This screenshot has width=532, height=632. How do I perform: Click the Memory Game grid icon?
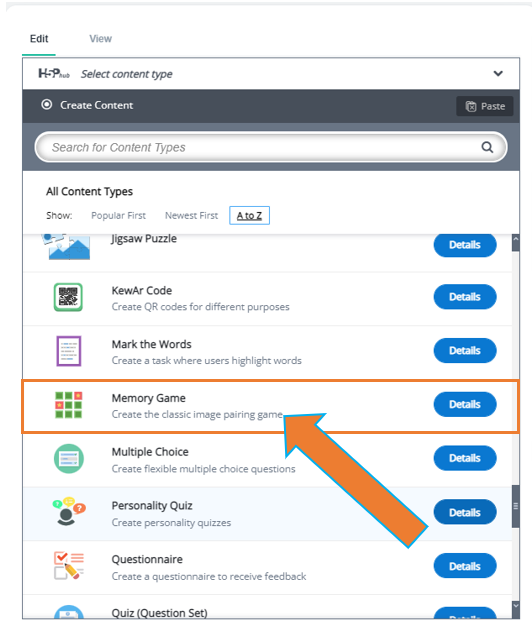(69, 405)
